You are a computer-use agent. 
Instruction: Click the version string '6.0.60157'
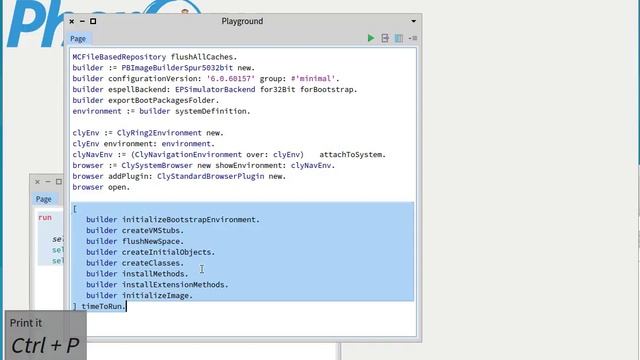[231, 78]
